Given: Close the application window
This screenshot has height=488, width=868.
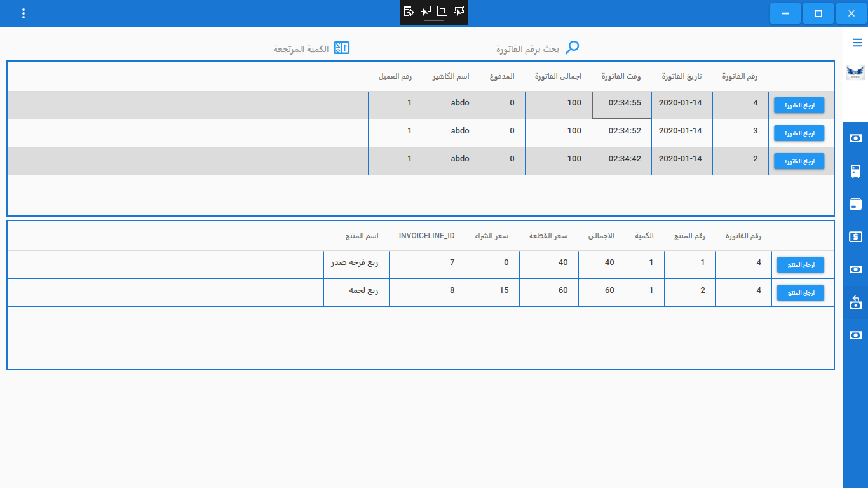Looking at the screenshot, I should [x=851, y=13].
